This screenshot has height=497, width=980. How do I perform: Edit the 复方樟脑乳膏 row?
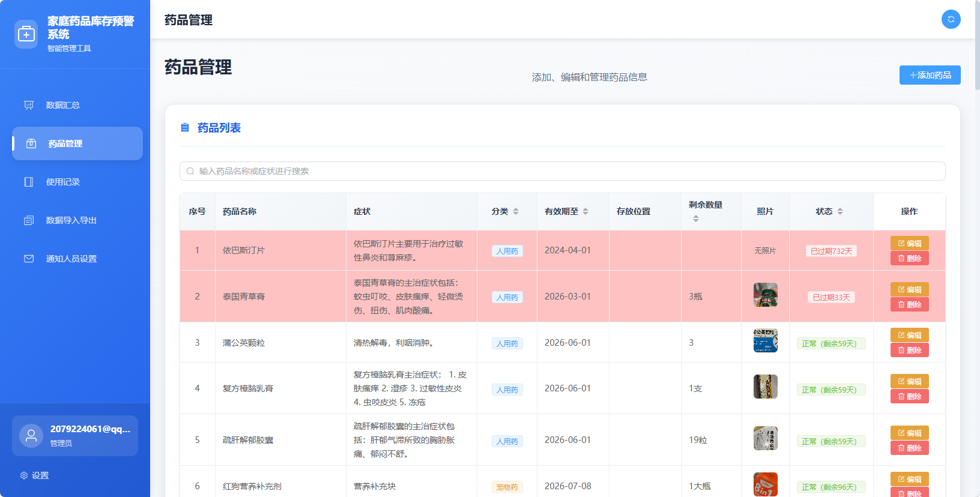click(910, 381)
